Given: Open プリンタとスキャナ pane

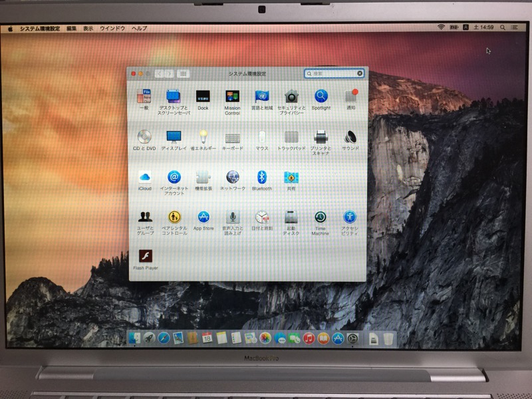Looking at the screenshot, I should (x=321, y=142).
